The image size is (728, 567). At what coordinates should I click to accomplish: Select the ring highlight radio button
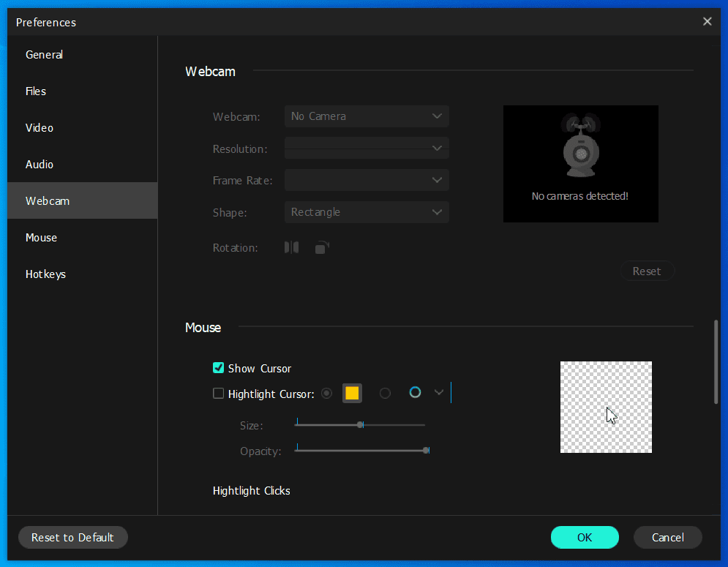(385, 394)
